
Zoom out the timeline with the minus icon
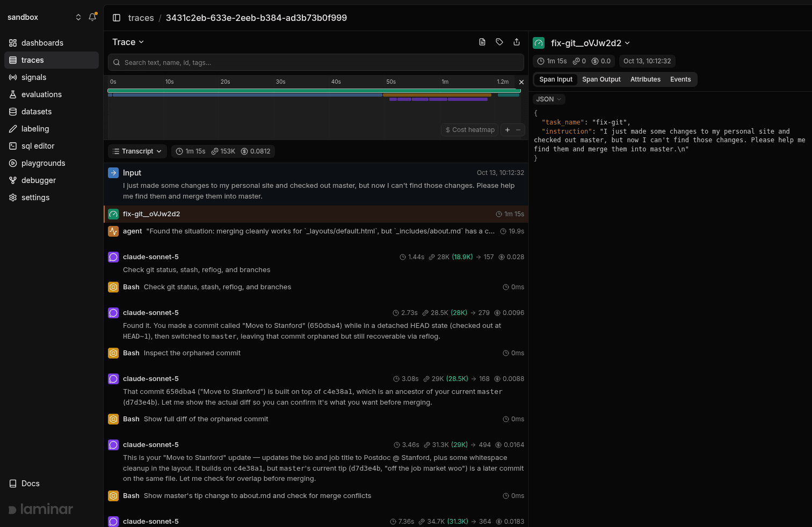coord(518,130)
